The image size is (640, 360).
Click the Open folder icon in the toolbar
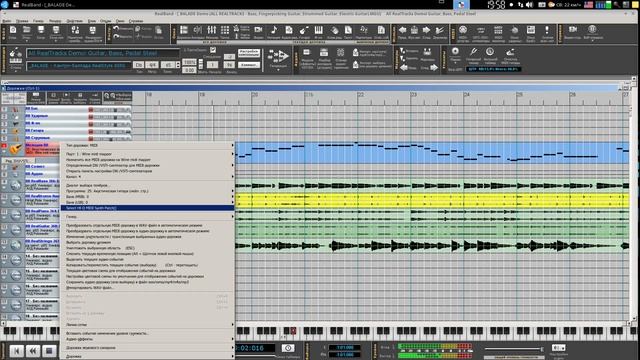pyautogui.click(x=27, y=30)
